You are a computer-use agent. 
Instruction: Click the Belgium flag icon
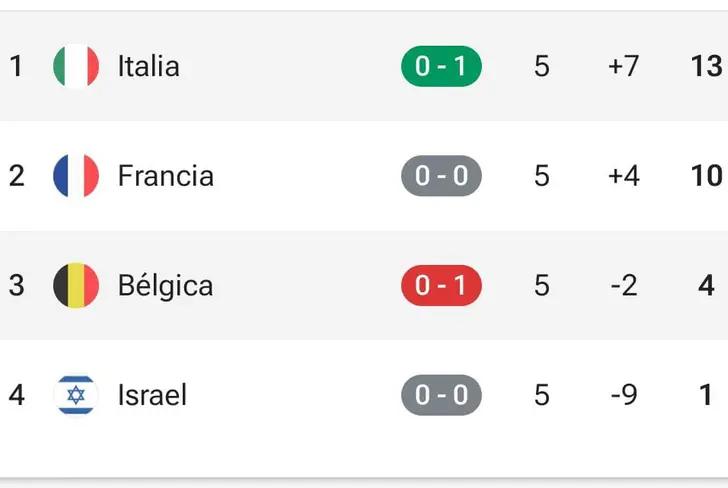pyautogui.click(x=76, y=286)
